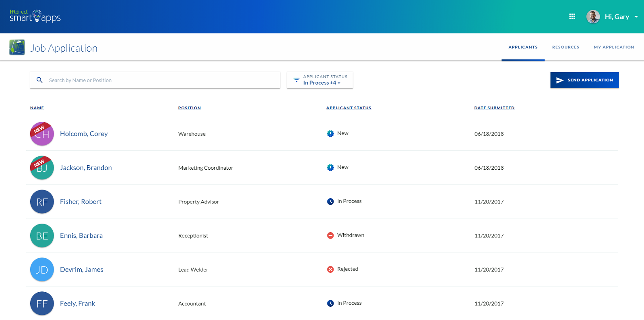Image resolution: width=644 pixels, height=320 pixels.
Task: Focus the Search by Name or Position field
Action: click(155, 80)
